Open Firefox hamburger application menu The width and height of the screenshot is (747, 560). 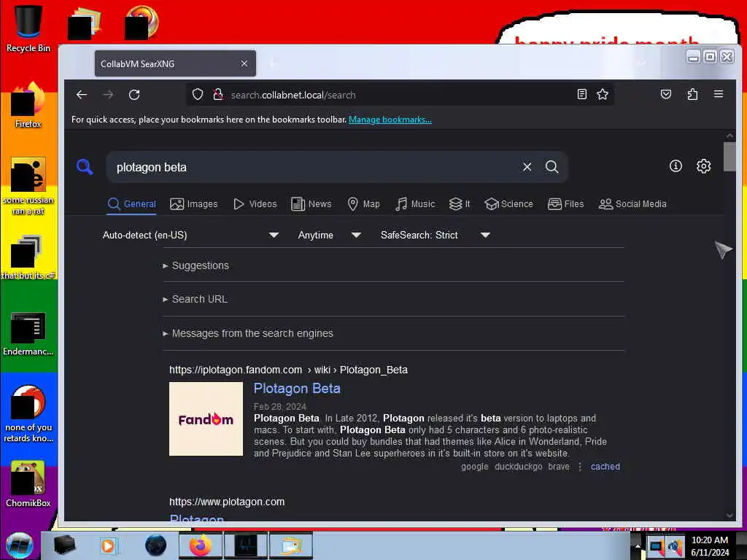[719, 94]
